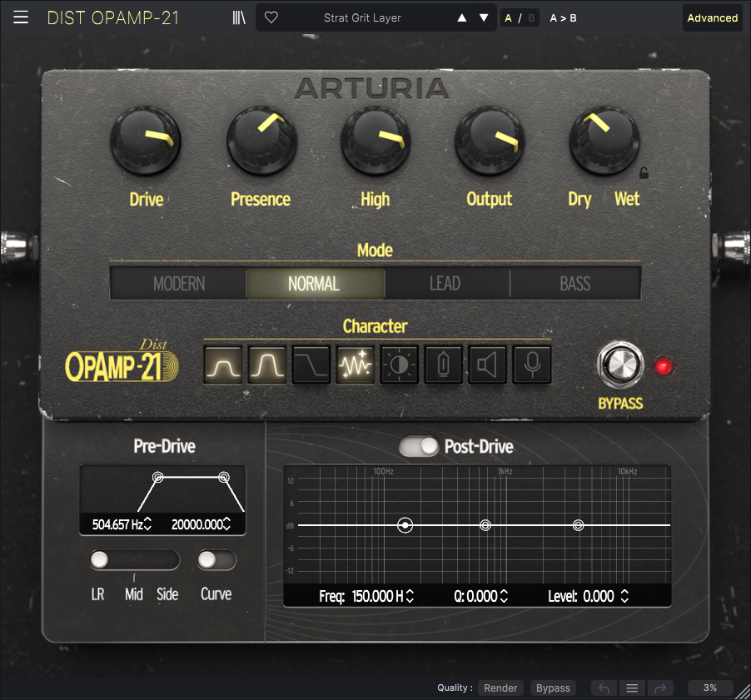Adjust the Level value stepper arrows
The width and height of the screenshot is (751, 700).
pyautogui.click(x=624, y=596)
